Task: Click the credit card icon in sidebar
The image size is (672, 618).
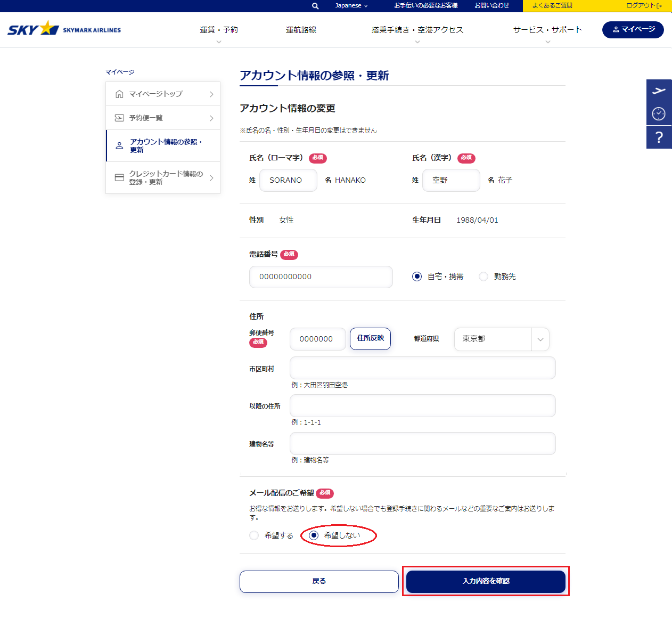Action: [119, 178]
